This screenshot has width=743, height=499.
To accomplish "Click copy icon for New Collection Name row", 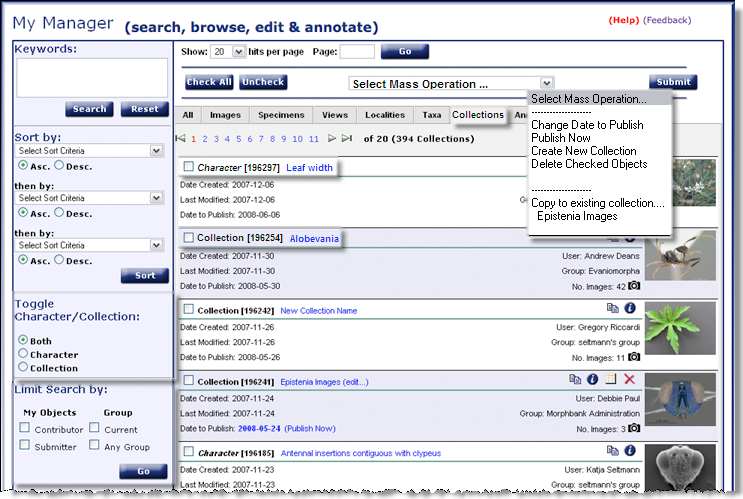I will click(x=612, y=309).
